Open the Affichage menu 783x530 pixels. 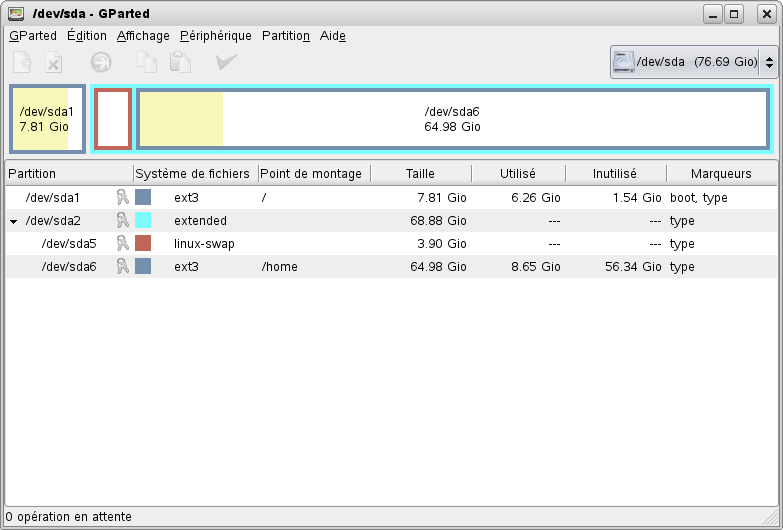143,36
